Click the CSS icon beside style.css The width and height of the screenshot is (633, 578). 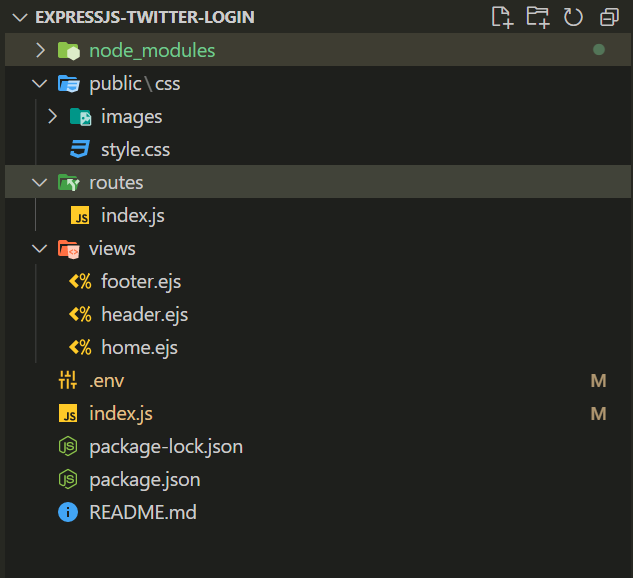[80, 150]
